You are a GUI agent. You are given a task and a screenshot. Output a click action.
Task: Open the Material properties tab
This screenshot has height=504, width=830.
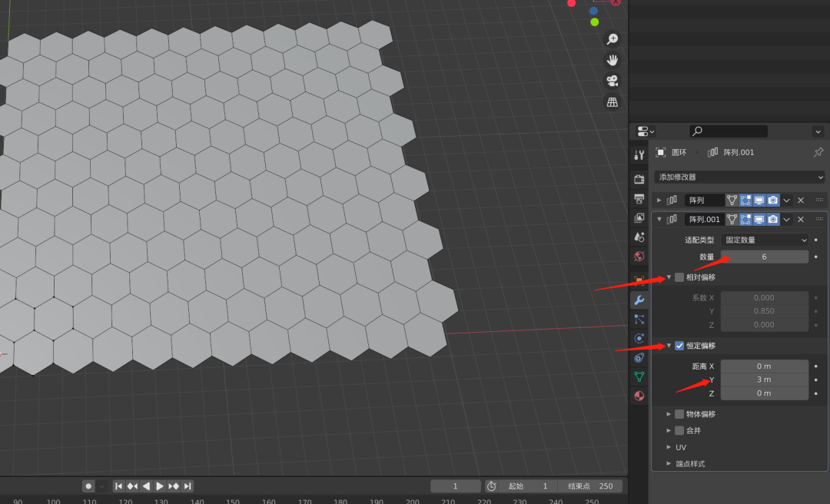(x=639, y=396)
